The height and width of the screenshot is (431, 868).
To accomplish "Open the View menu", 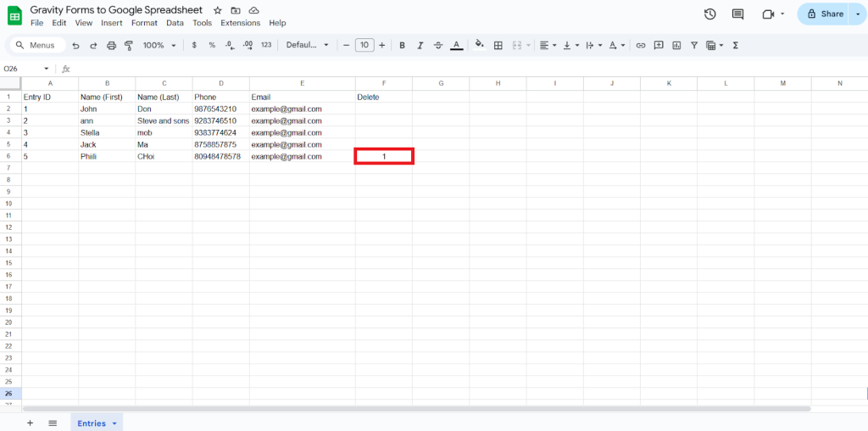I will (84, 23).
